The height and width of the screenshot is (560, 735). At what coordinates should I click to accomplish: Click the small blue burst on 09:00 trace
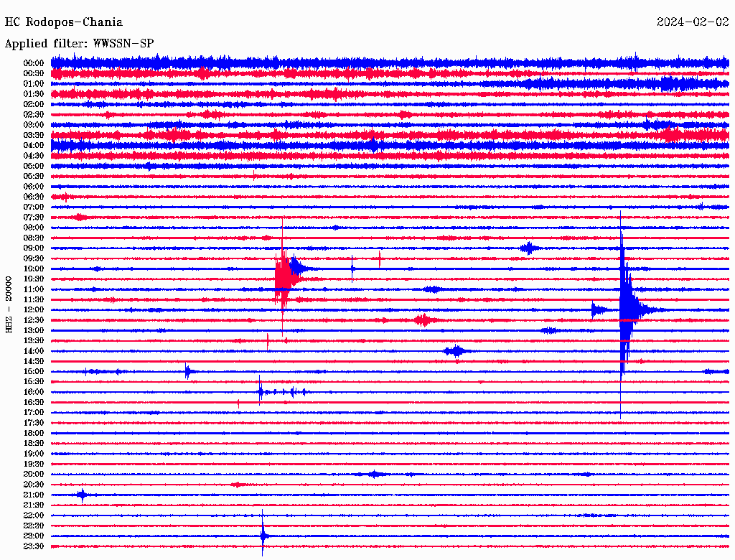coord(529,248)
